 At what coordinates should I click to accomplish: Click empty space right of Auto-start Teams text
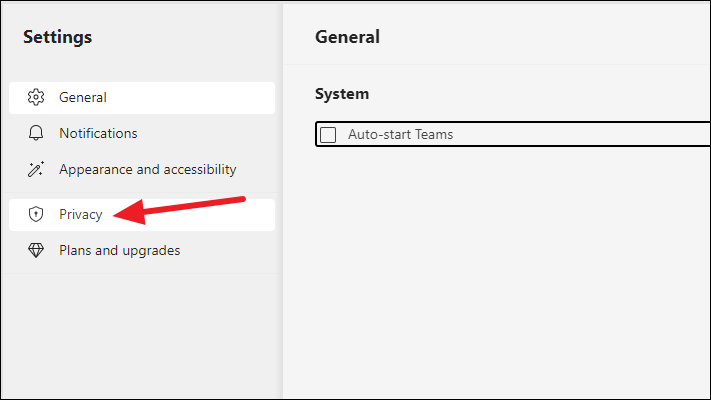click(x=580, y=134)
